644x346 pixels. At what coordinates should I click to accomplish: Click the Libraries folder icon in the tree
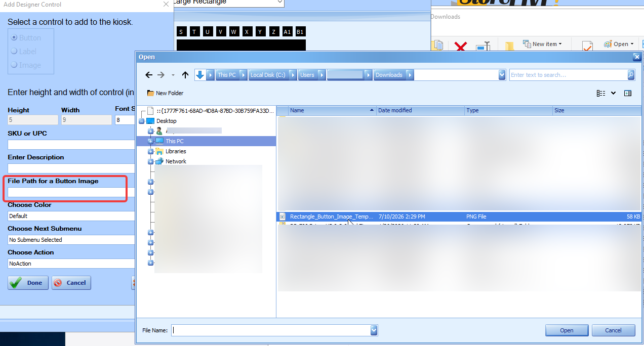pos(159,151)
